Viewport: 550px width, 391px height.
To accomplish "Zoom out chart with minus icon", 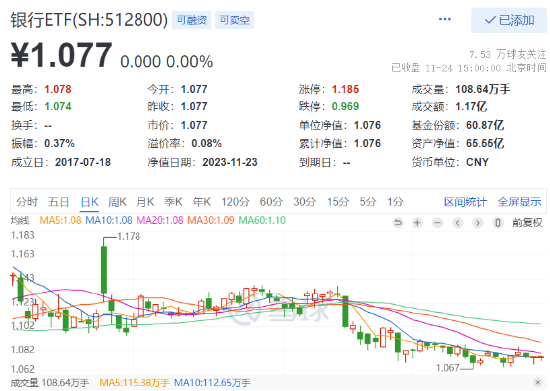I will click(437, 223).
